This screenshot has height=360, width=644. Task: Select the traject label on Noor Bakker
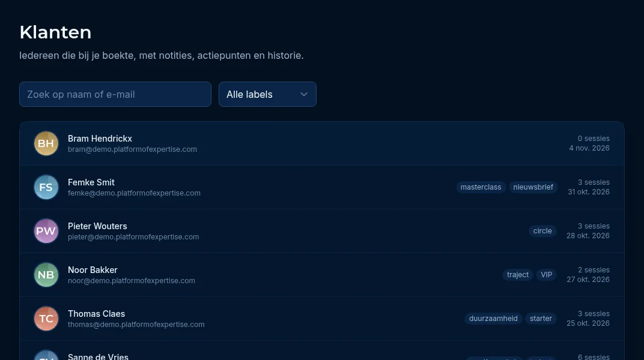(517, 275)
